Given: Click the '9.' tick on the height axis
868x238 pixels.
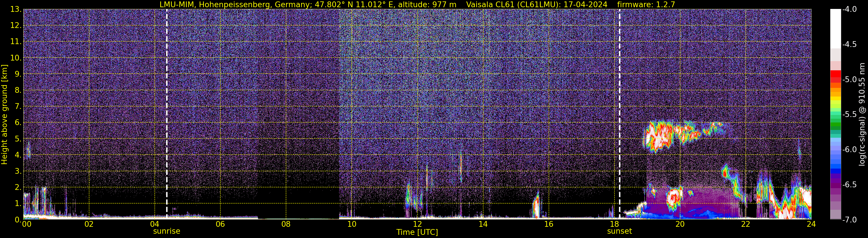Looking at the screenshot, I should coord(18,74).
